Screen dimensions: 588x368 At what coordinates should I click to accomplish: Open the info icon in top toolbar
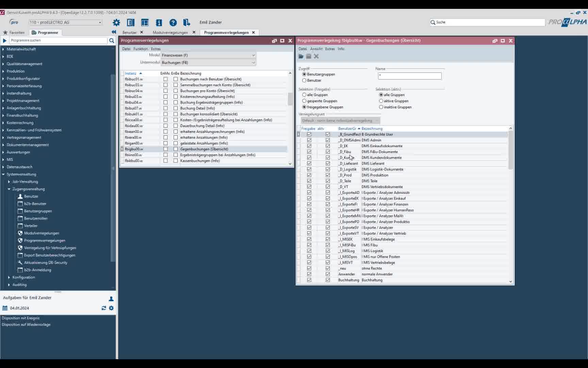(x=159, y=22)
